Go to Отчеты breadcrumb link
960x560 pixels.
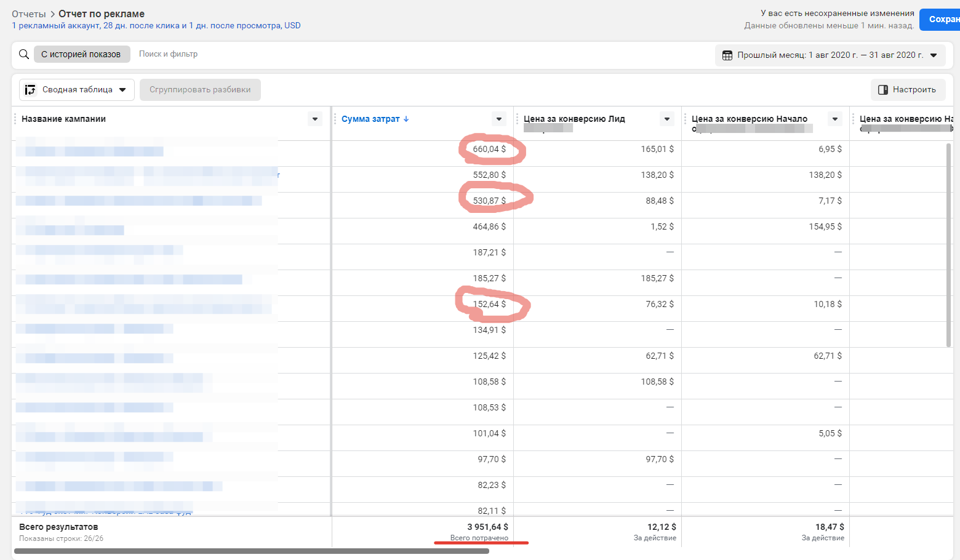tap(29, 14)
